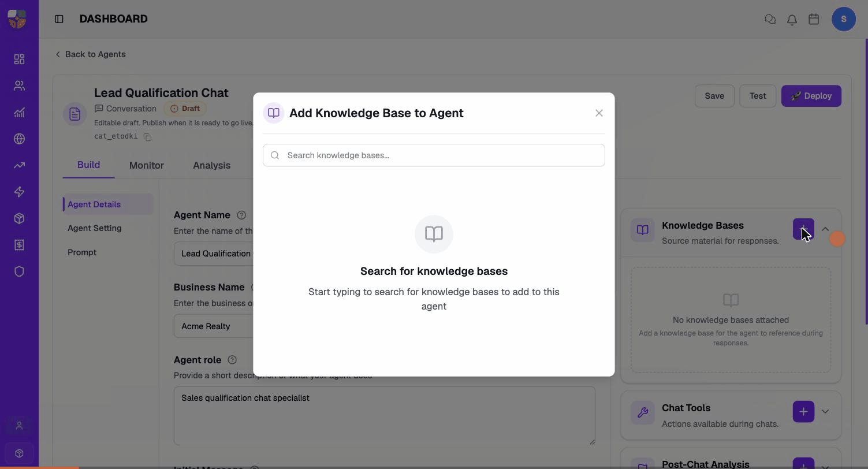Expand the Post-Chat Analysis panel
Image resolution: width=868 pixels, height=469 pixels.
[825, 467]
